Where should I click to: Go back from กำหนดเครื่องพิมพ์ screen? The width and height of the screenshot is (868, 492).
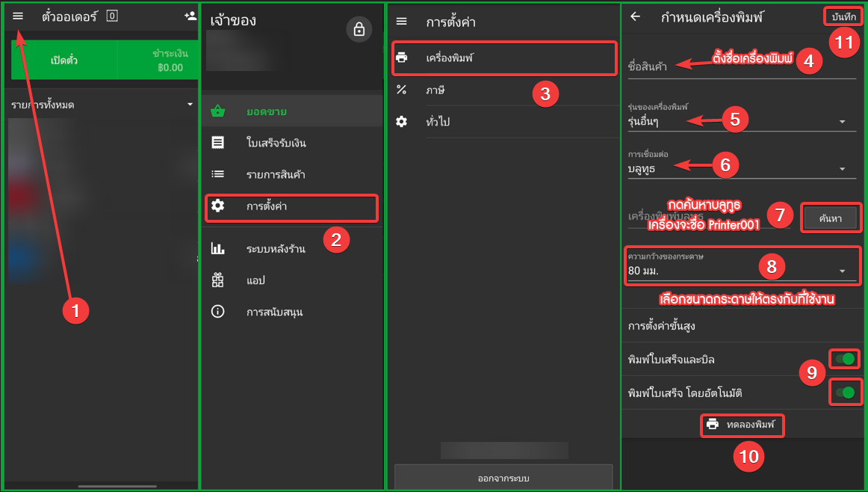tap(636, 16)
